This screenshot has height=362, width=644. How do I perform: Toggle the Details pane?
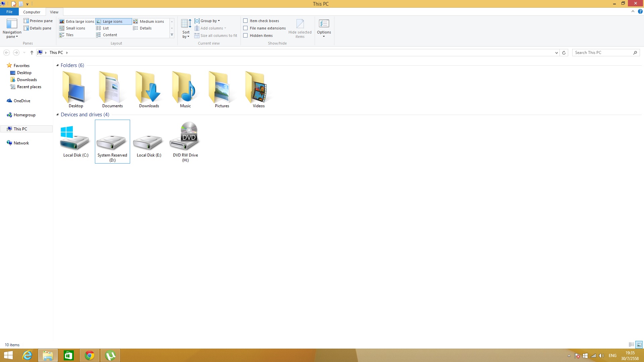[37, 28]
